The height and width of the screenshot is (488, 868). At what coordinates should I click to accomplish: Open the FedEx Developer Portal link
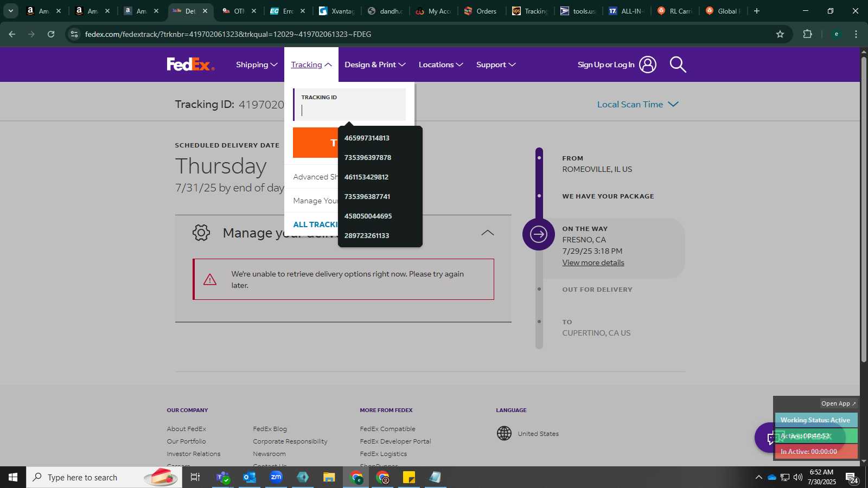tap(395, 441)
